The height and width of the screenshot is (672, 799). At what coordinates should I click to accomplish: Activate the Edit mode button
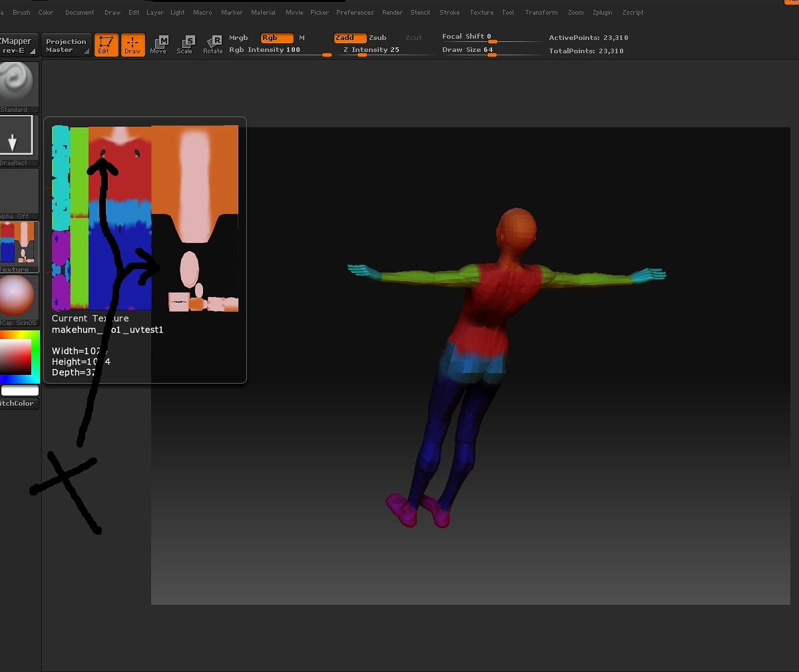(x=106, y=45)
